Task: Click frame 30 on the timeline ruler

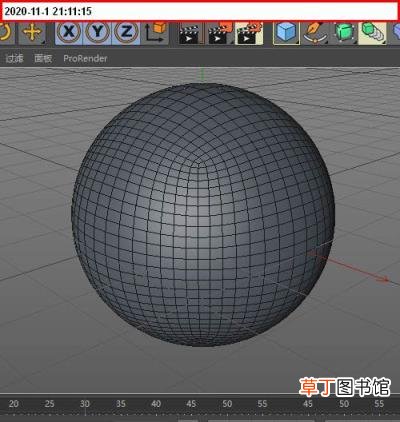Action: pyautogui.click(x=85, y=404)
